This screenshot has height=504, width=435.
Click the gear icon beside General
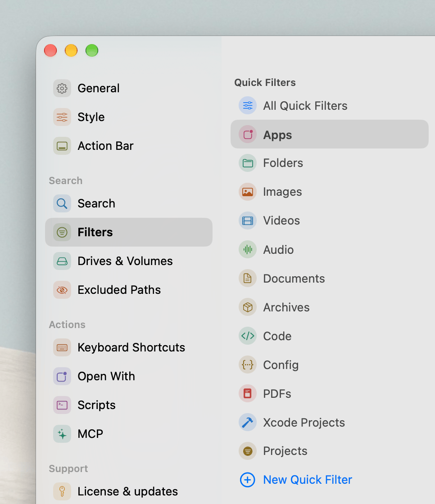[62, 88]
